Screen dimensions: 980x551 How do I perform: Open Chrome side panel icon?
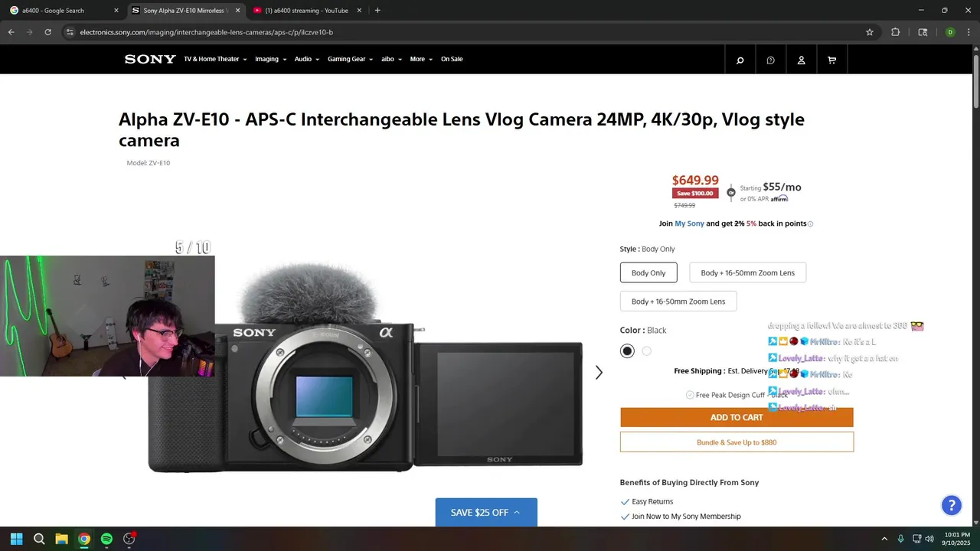tap(923, 32)
